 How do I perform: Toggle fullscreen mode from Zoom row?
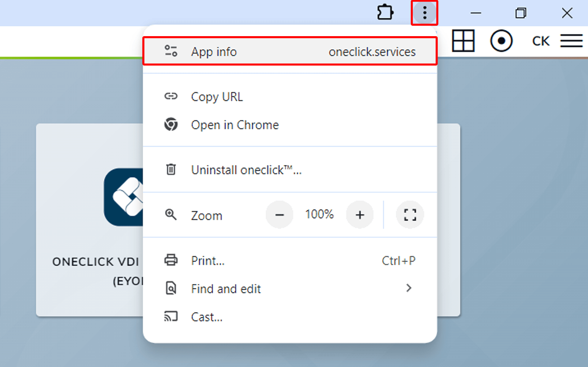click(410, 215)
